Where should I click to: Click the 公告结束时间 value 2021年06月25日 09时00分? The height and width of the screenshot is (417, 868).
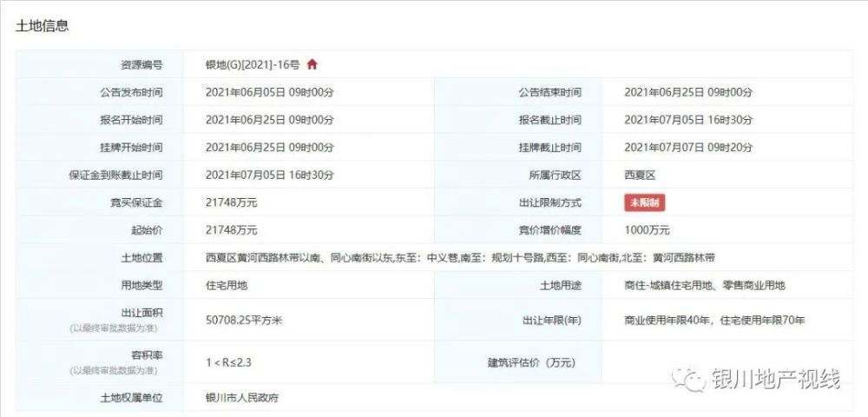[x=688, y=92]
